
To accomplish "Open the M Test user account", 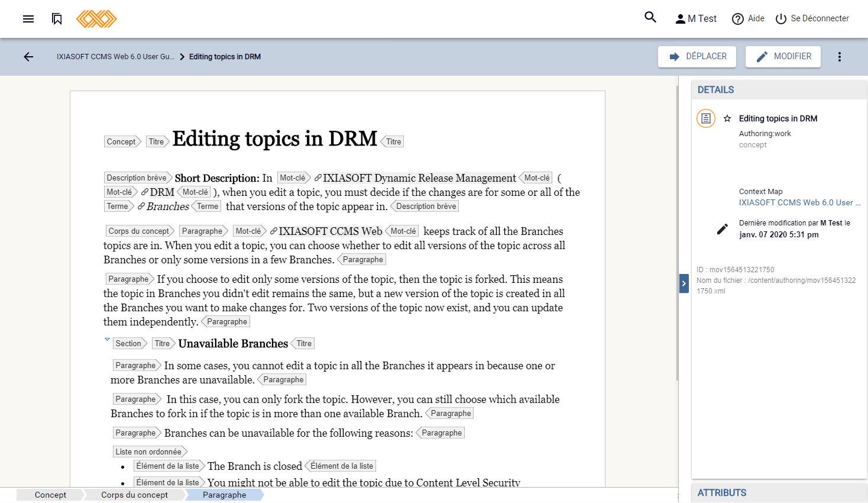I will pyautogui.click(x=696, y=19).
